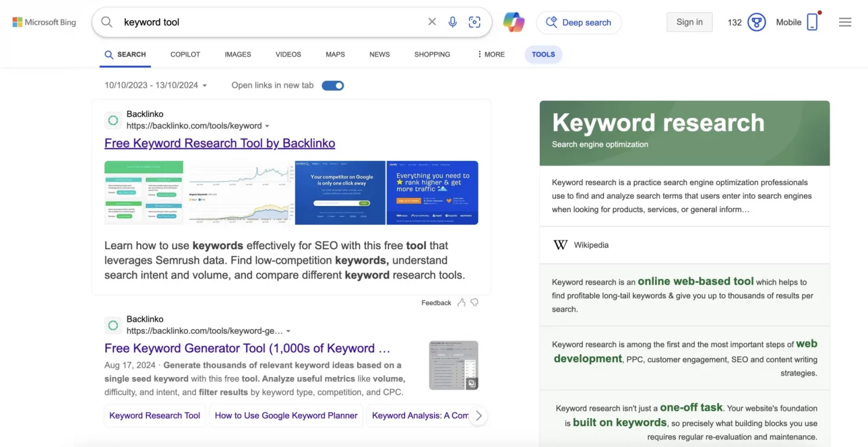
Task: Give thumbs down feedback
Action: point(475,302)
